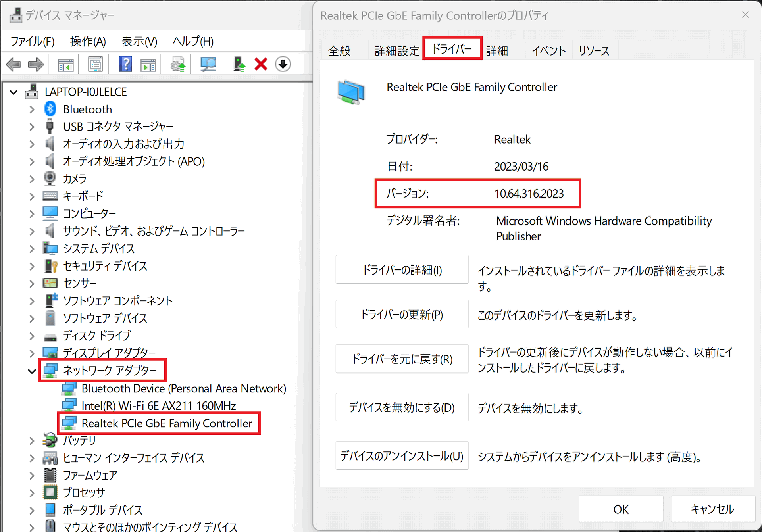This screenshot has width=762, height=532.
Task: Expand the ディスプレイ アダプター category
Action: [x=32, y=353]
